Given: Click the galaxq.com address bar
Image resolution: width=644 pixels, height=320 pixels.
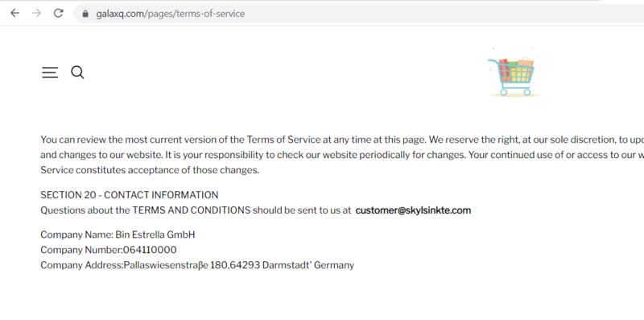Looking at the screenshot, I should click(358, 14).
